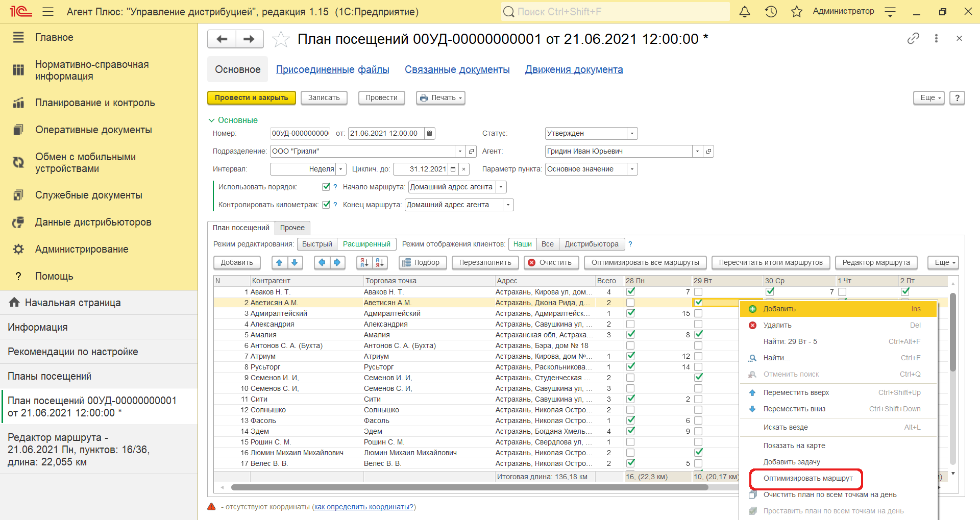Open Агент dropdown arrow

697,152
